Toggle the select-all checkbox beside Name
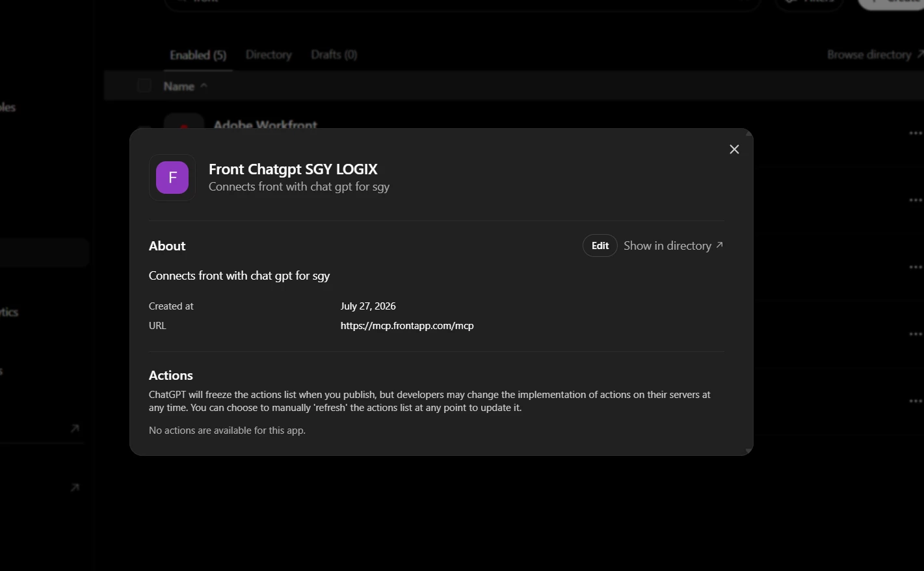Screen dimensions: 924x571 (x=144, y=86)
